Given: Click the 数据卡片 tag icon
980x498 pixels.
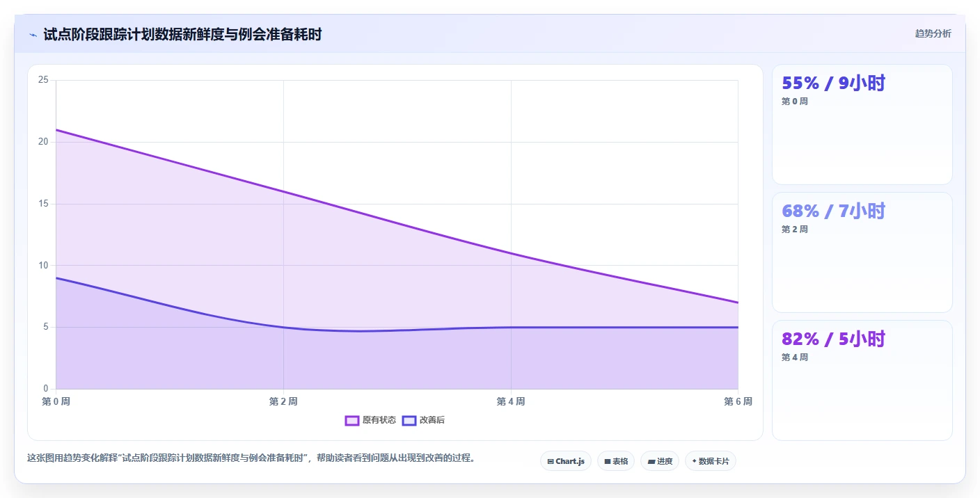Looking at the screenshot, I should point(694,461).
